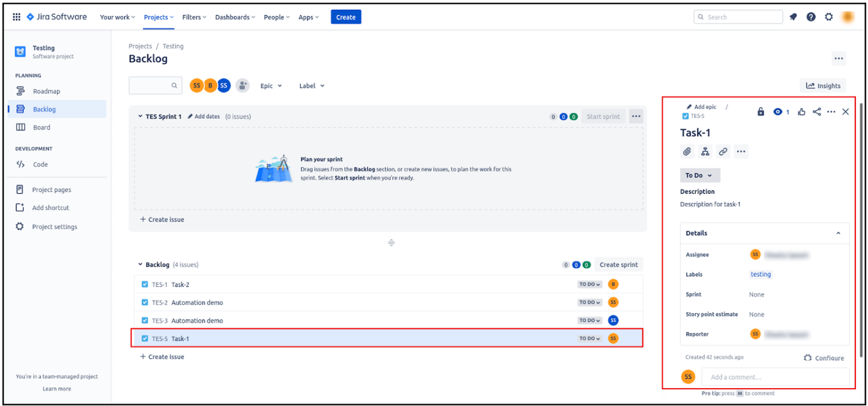Click the thumbs up vote icon
868x406 pixels.
point(802,112)
